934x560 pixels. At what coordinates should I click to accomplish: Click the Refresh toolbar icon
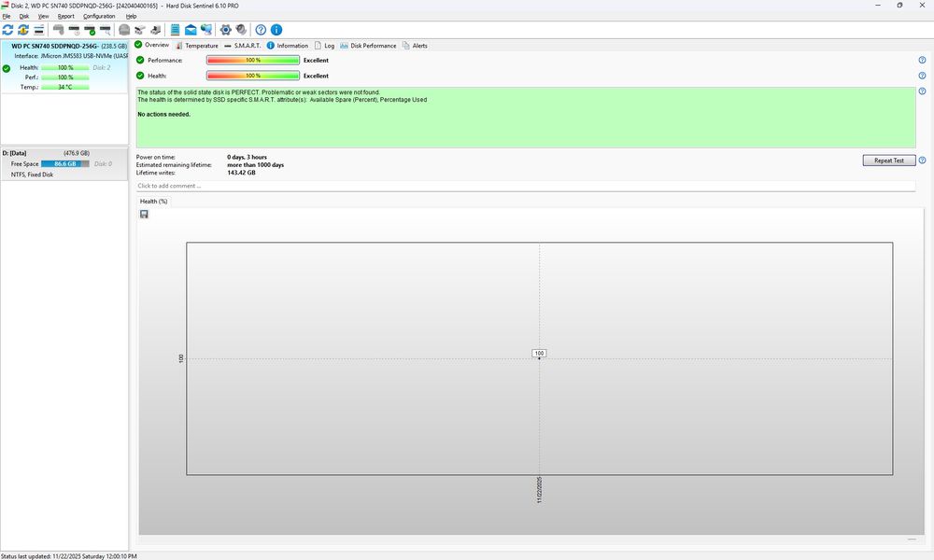[7, 30]
